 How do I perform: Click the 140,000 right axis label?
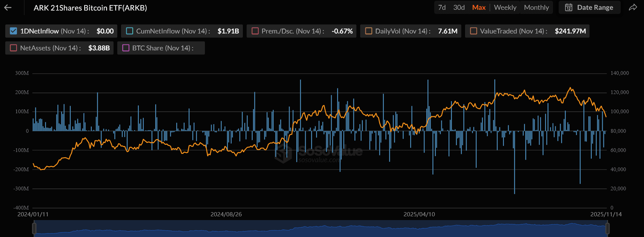[x=620, y=73]
